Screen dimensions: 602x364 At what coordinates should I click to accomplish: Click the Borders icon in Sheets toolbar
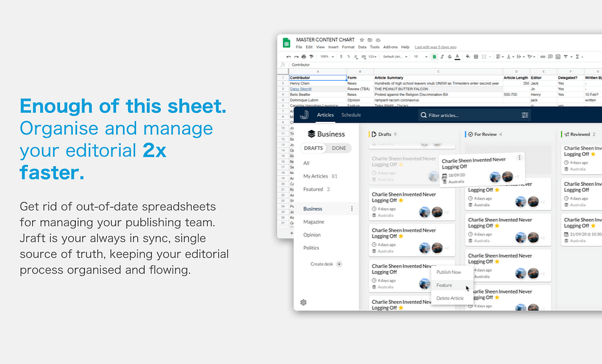476,57
